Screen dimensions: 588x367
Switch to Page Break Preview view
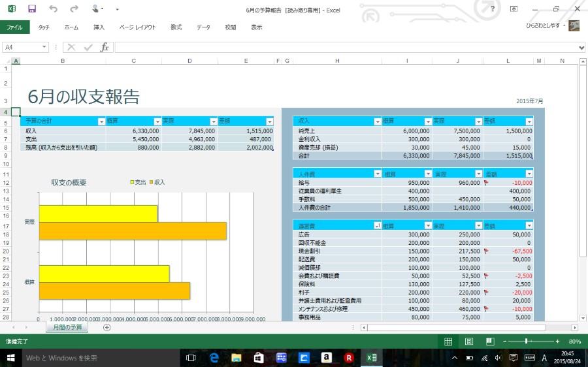489,342
